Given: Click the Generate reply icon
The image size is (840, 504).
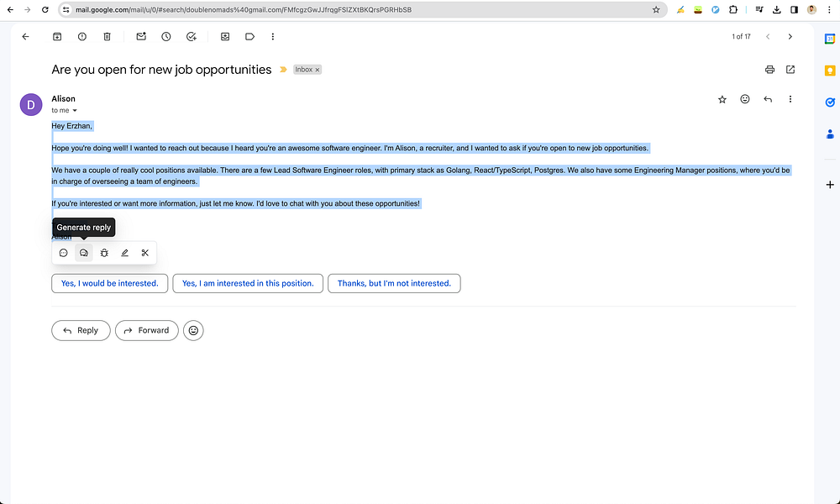Looking at the screenshot, I should (83, 253).
